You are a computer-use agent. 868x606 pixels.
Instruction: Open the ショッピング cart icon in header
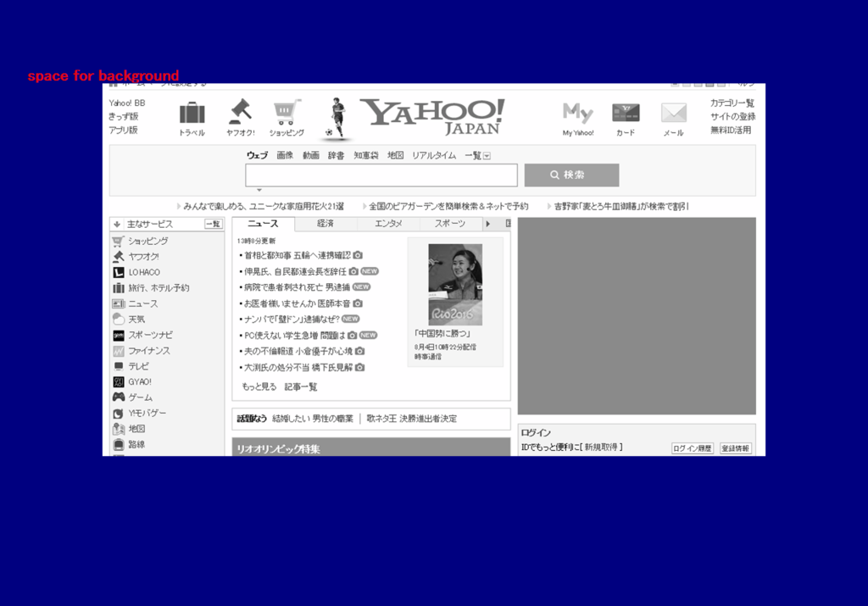click(287, 113)
